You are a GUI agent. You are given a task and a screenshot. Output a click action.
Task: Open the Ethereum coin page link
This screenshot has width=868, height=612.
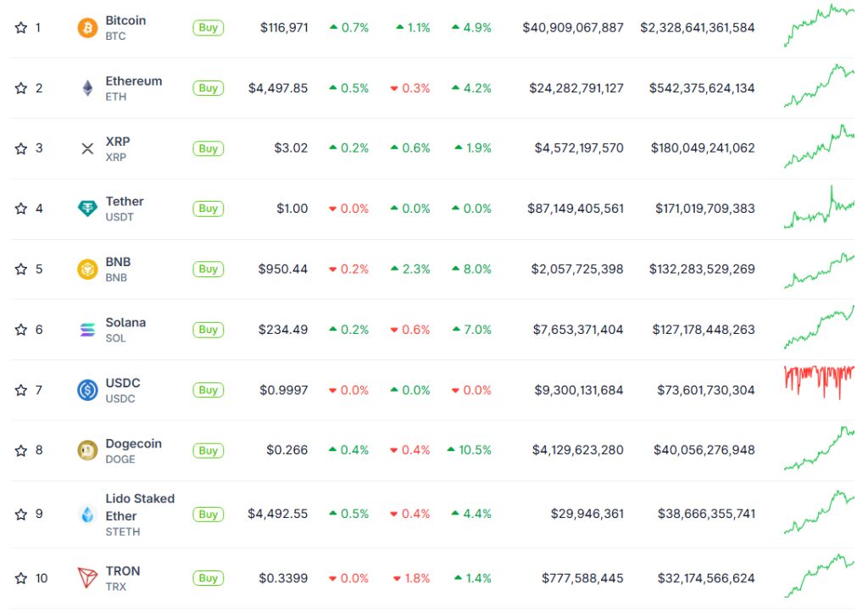134,81
